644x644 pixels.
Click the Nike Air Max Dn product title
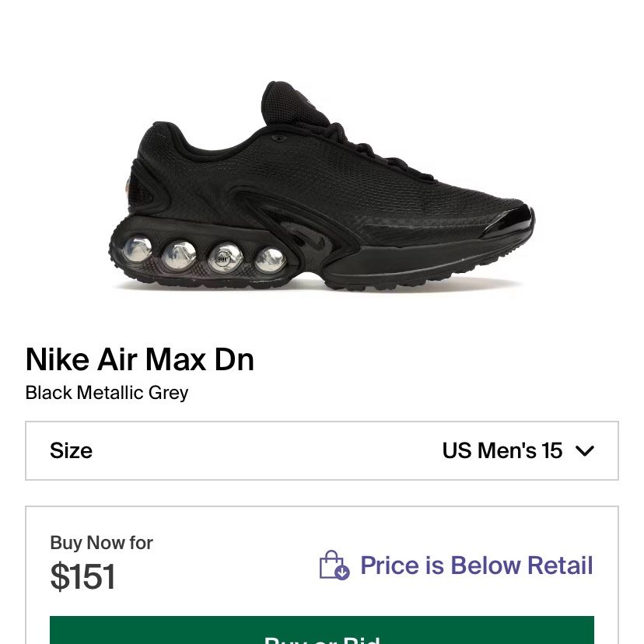click(140, 359)
